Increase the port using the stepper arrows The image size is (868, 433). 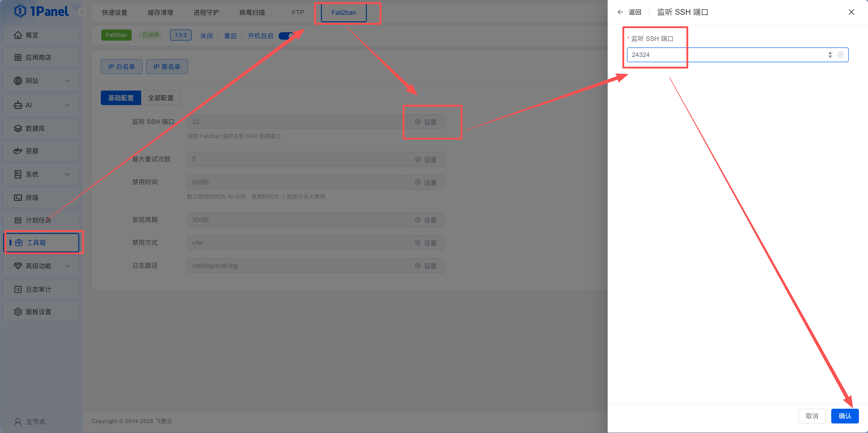tap(830, 53)
